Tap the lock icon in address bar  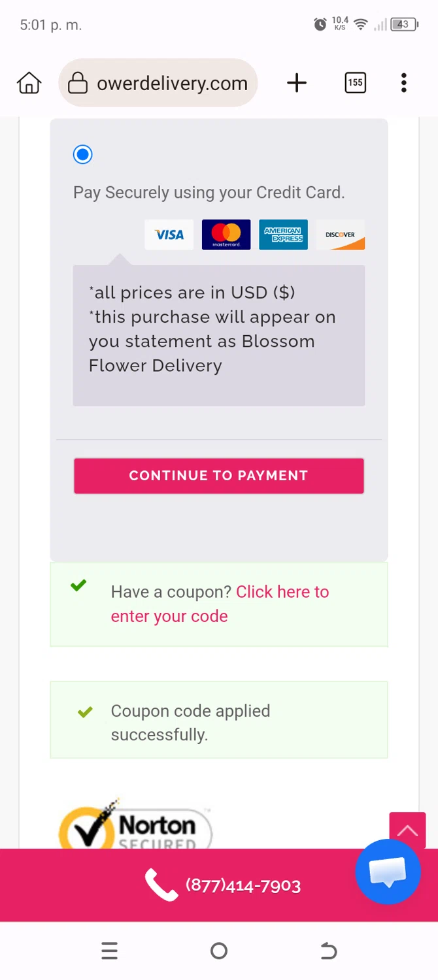tap(78, 83)
